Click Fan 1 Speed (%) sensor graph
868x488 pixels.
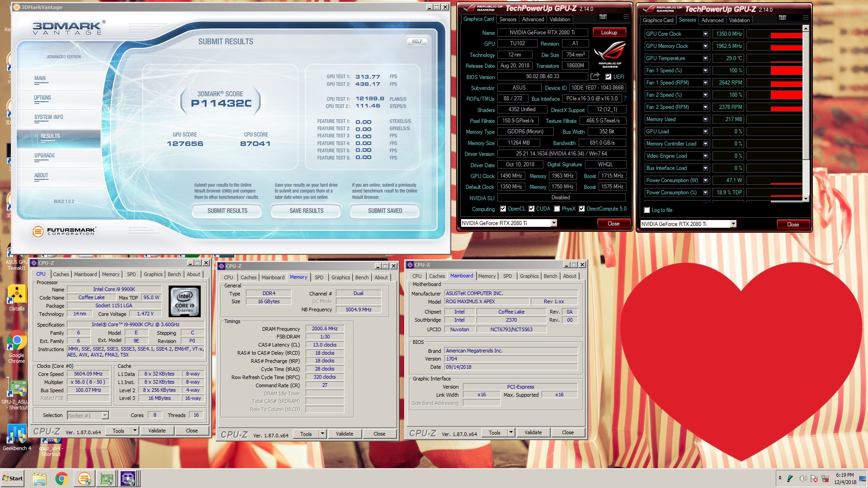tap(774, 70)
